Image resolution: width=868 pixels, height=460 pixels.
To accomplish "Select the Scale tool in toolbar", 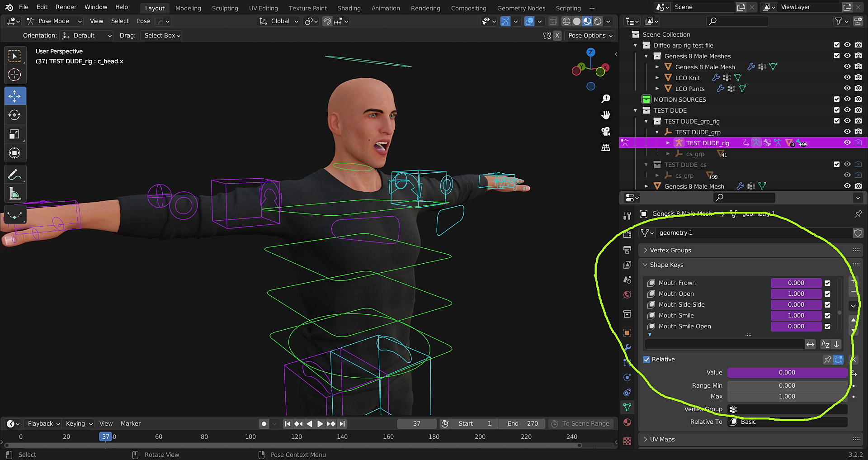I will click(15, 134).
